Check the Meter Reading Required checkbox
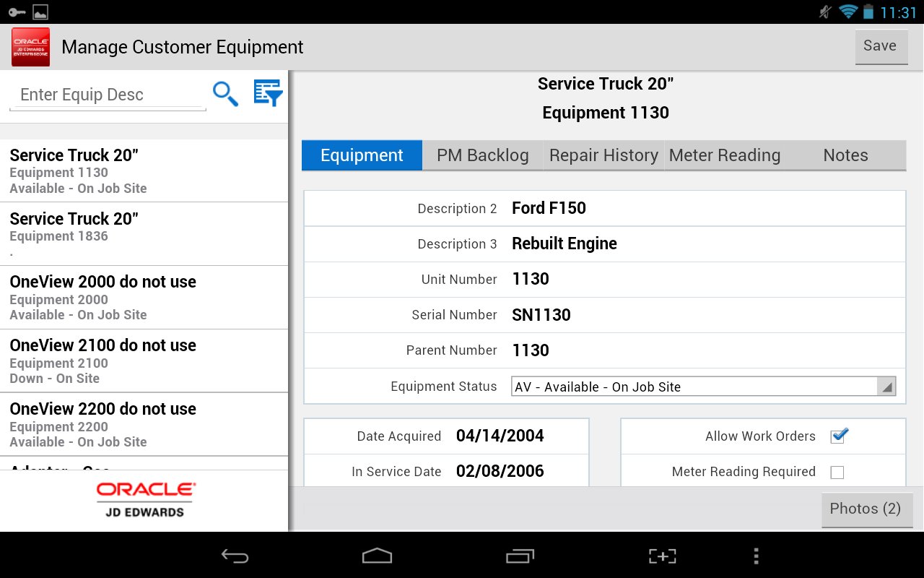 pos(837,473)
